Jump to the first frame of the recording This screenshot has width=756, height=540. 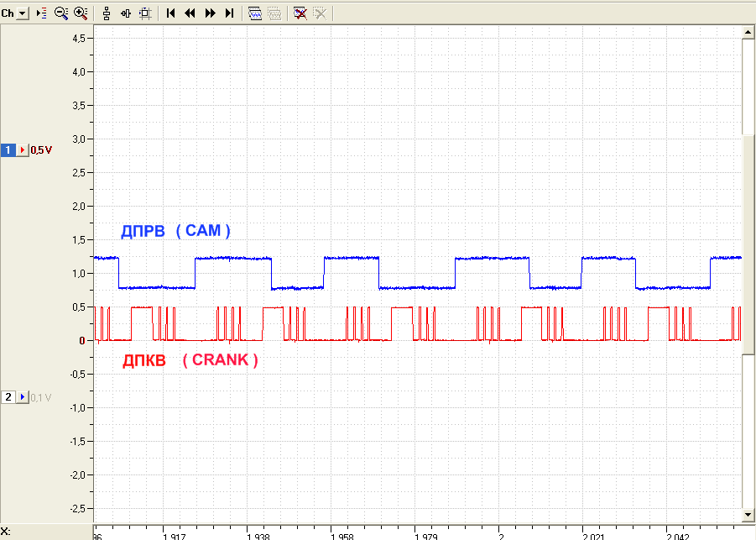(170, 13)
